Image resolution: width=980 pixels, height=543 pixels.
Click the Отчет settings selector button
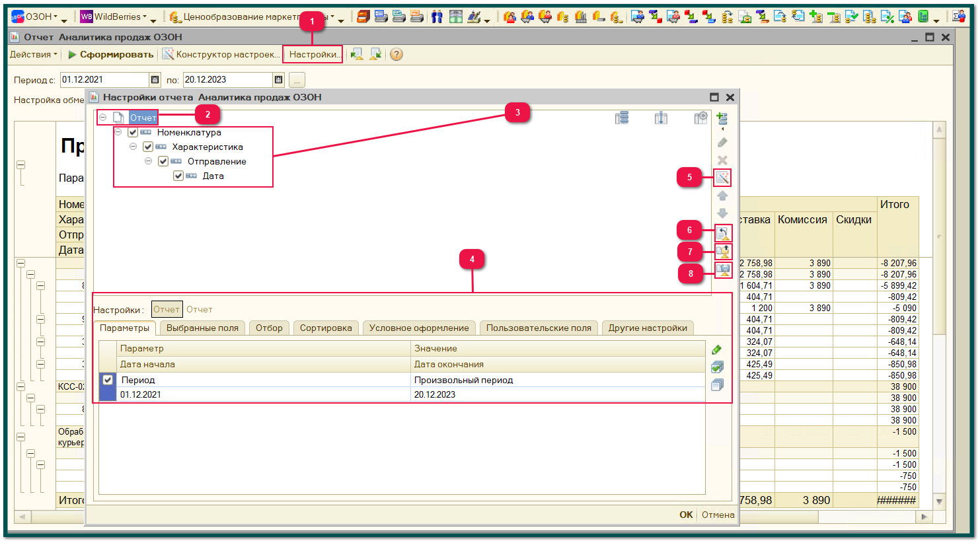coord(167,309)
